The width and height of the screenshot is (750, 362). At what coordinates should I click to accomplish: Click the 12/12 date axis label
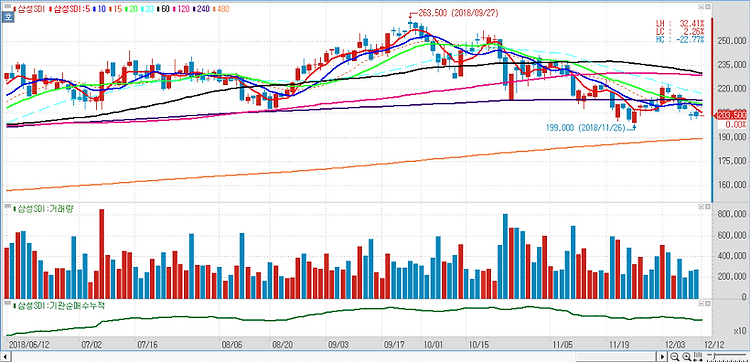715,344
